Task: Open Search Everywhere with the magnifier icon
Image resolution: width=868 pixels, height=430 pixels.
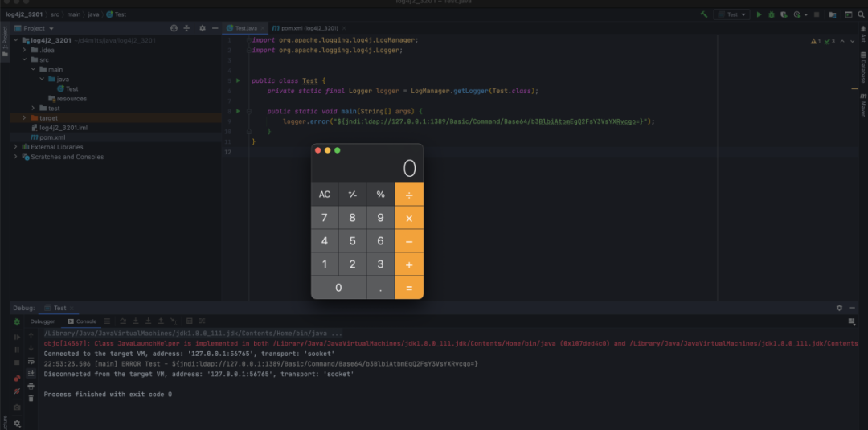Action: [x=861, y=14]
